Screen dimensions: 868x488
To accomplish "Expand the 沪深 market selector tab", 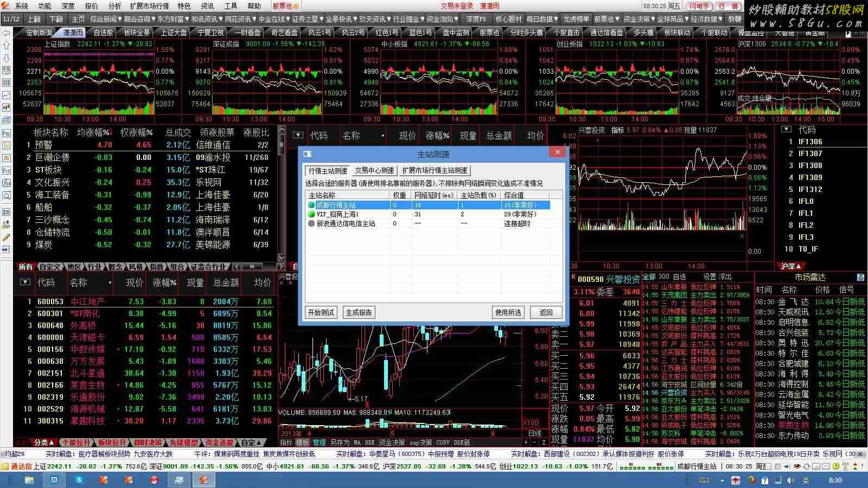I will coord(791,266).
